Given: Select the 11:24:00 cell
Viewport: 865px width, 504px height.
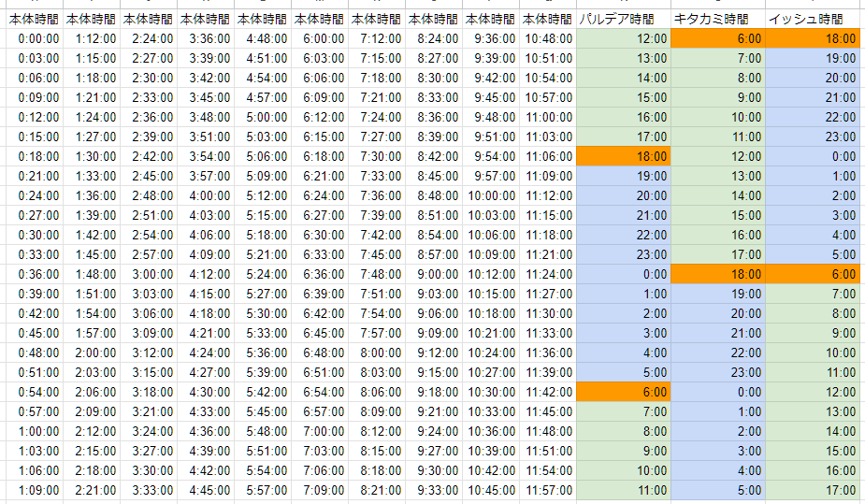Looking at the screenshot, I should click(548, 274).
